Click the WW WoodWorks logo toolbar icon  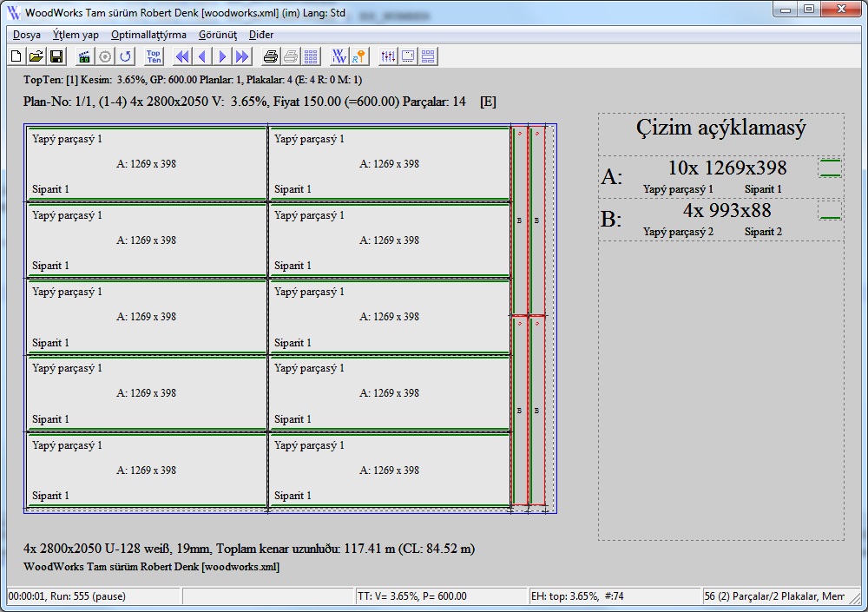point(339,56)
